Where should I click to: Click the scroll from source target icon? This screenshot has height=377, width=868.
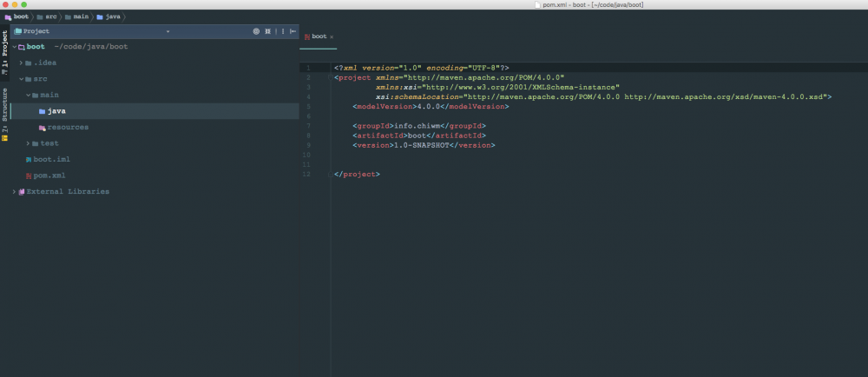click(x=256, y=31)
